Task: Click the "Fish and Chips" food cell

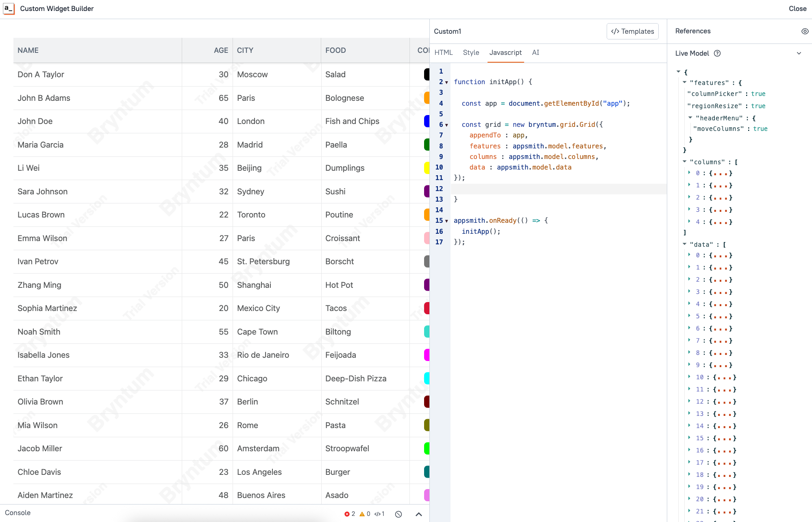Action: click(365, 121)
